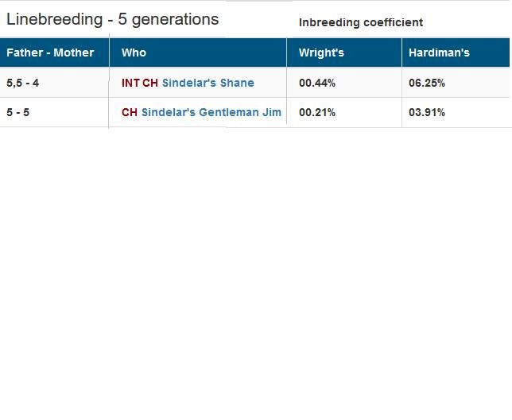Open the Sindelar's Shane link
512x420 pixels.
coord(208,83)
